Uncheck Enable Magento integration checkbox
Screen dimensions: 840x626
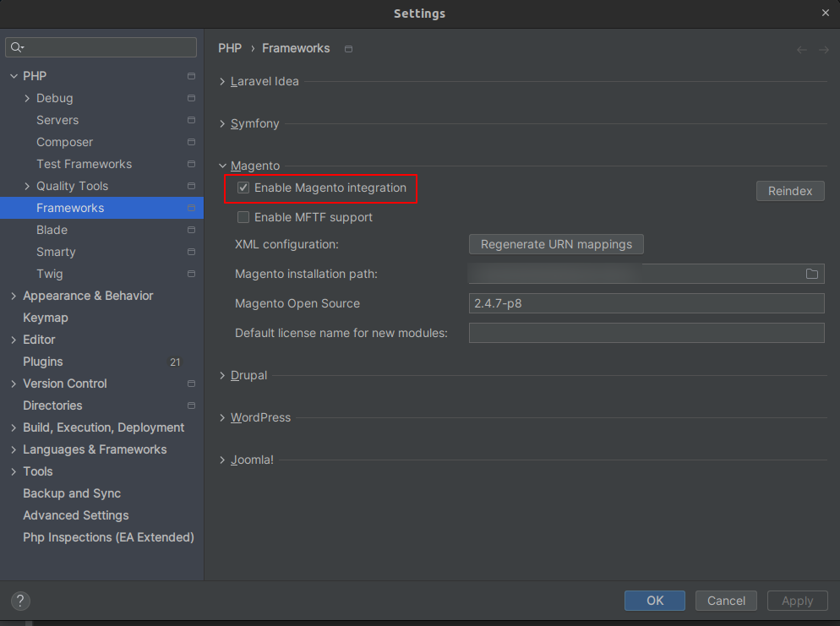tap(243, 188)
